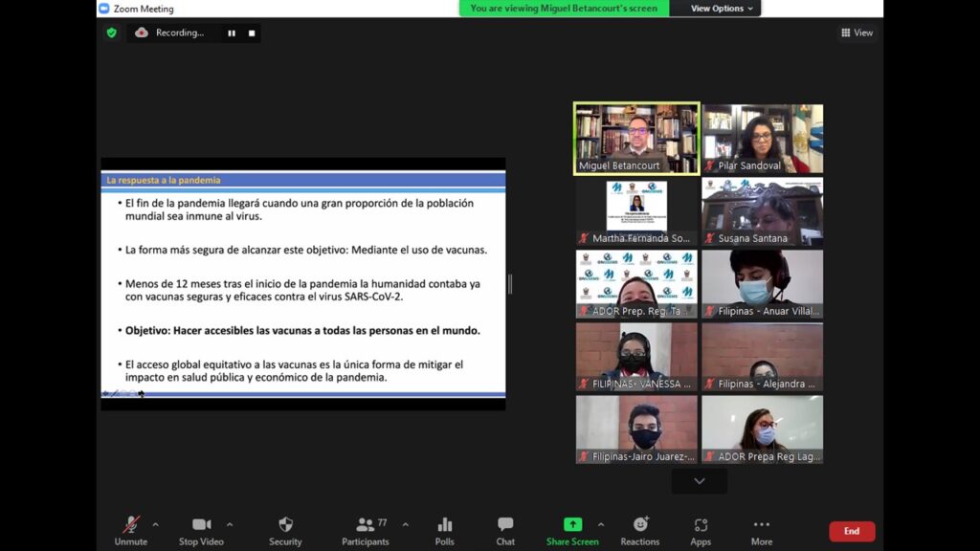Image resolution: width=980 pixels, height=551 pixels.
Task: Open the Reactions emoji menu
Action: click(x=640, y=524)
